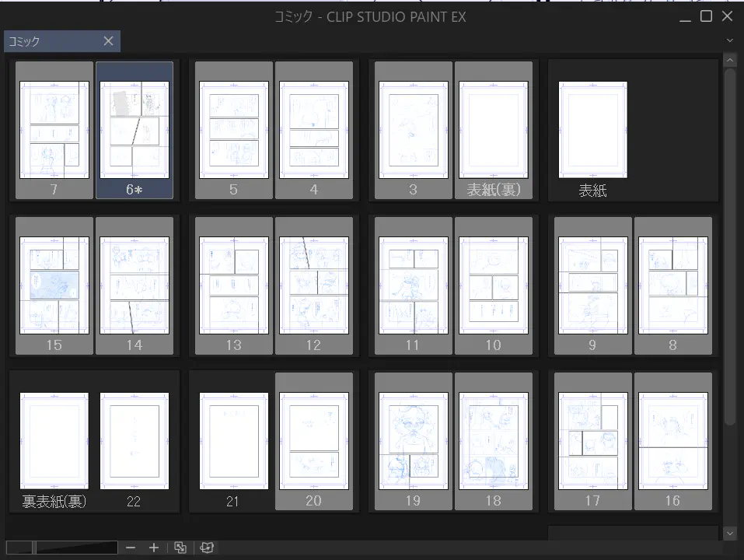Maximize the CLIP STUDIO PAINT window
Screen dimensions: 744x560
point(706,16)
